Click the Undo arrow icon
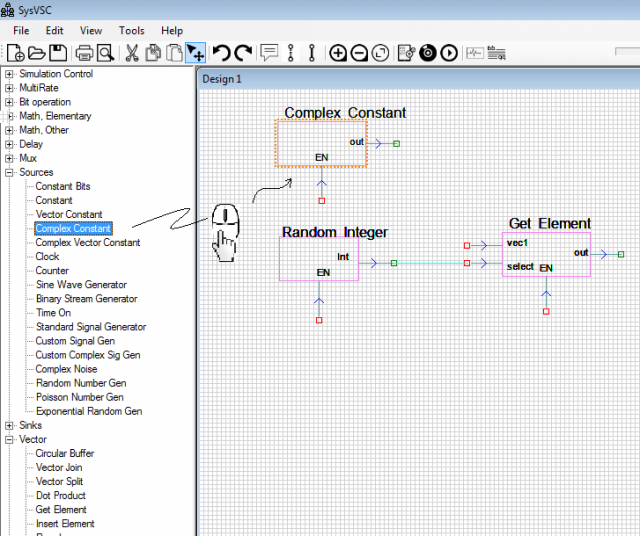Image resolution: width=640 pixels, height=536 pixels. 221,53
